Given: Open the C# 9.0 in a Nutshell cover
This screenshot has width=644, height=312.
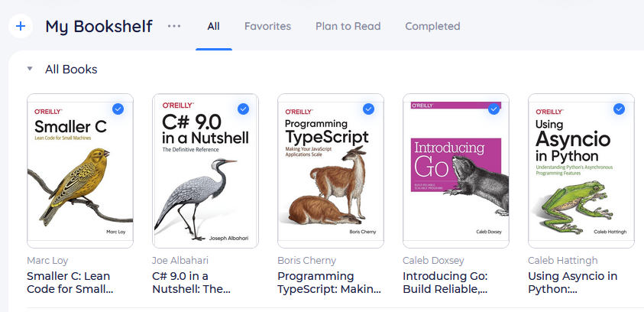Looking at the screenshot, I should 205,171.
